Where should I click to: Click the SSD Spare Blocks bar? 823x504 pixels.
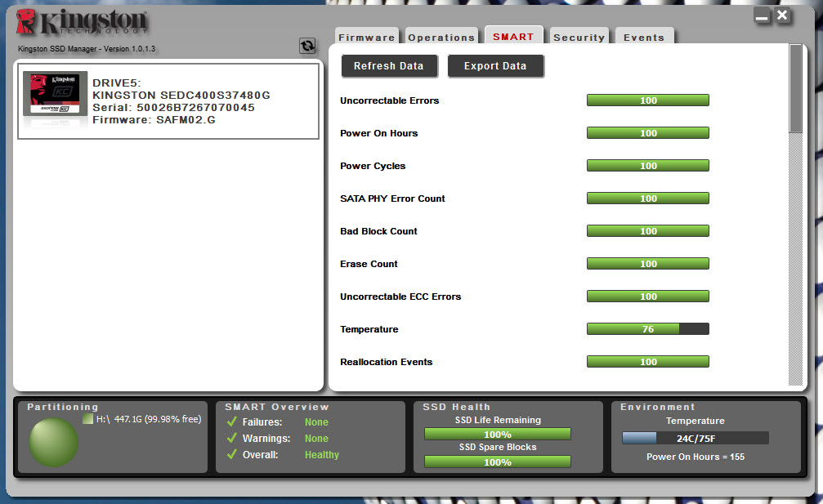pos(498,462)
